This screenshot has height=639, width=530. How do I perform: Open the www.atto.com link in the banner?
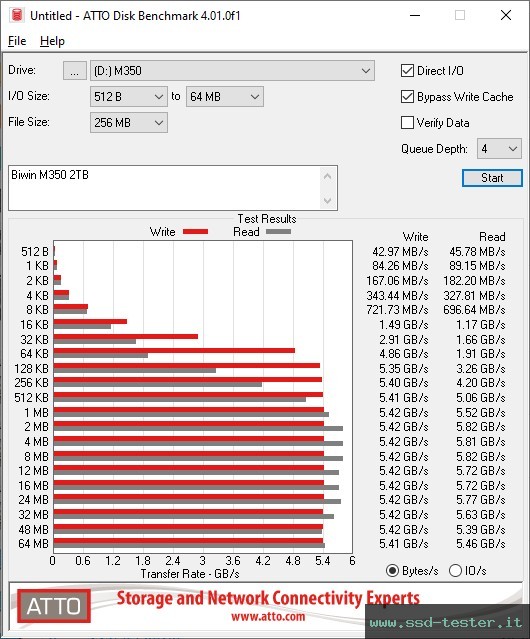click(x=268, y=616)
